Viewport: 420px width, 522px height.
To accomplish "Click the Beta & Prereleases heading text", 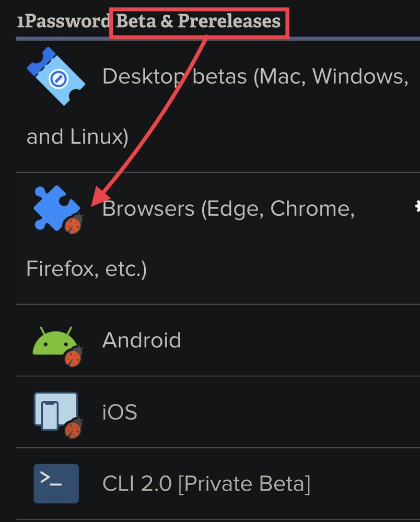I will click(199, 21).
